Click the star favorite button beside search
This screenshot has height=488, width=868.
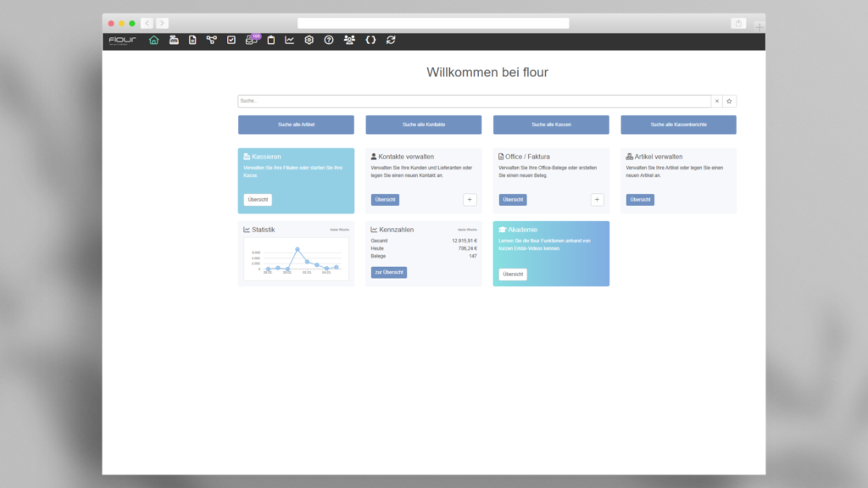click(729, 101)
